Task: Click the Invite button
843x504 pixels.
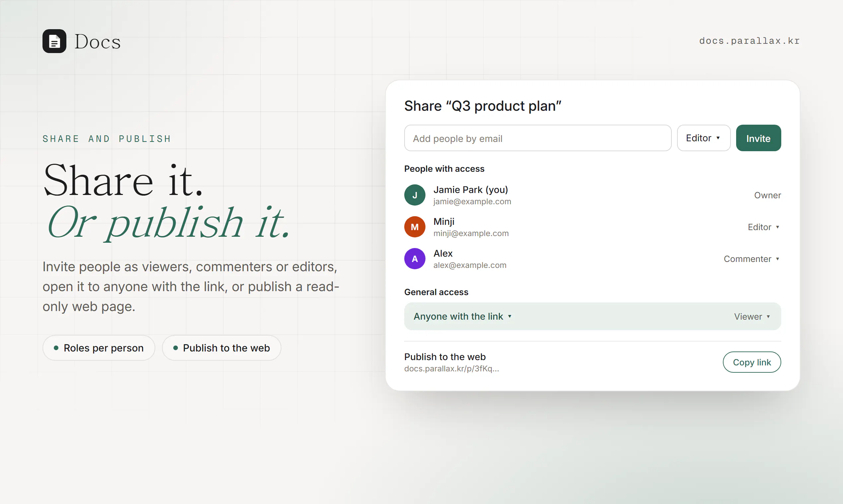Action: tap(758, 138)
